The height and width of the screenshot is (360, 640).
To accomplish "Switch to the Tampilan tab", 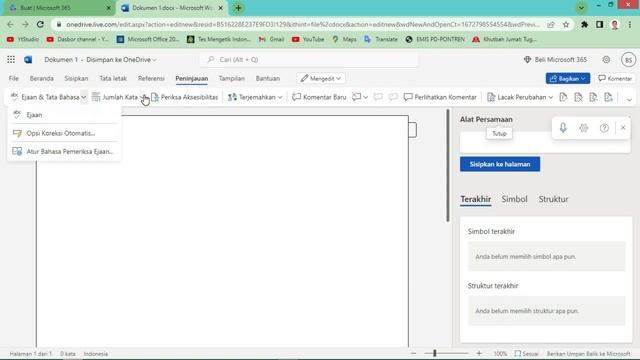I will coord(232,78).
